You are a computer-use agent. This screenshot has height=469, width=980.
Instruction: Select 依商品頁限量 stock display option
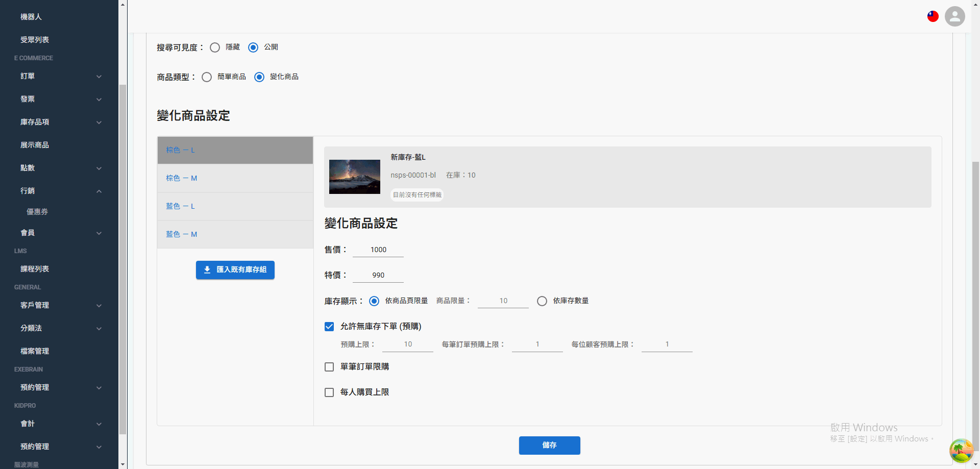click(374, 301)
